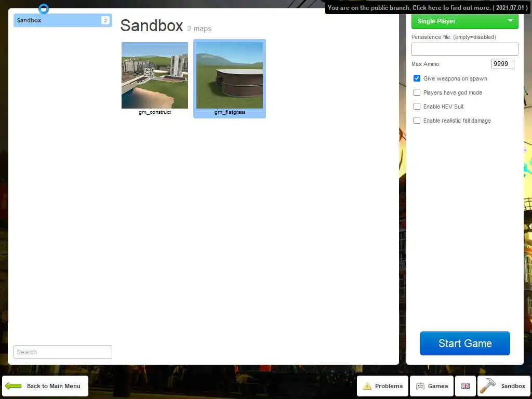532x399 pixels.
Task: Go back to Main Menu
Action: [x=45, y=386]
